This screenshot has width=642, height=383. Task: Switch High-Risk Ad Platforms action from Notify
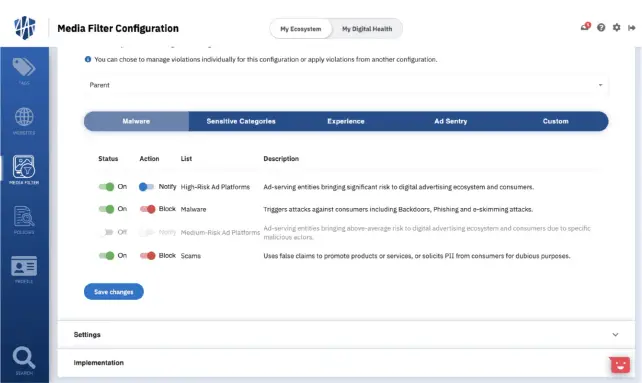(146, 187)
